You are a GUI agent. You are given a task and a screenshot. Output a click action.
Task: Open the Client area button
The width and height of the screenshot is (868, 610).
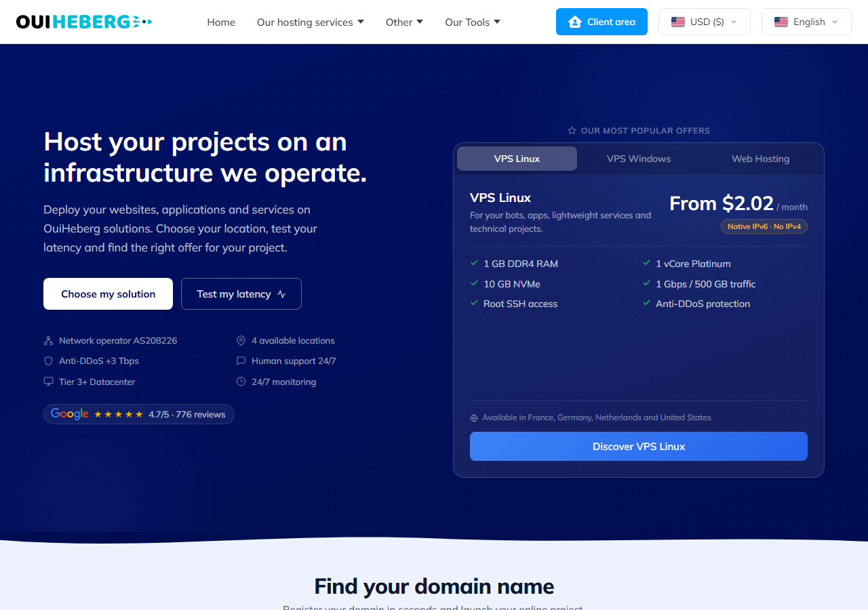pos(601,22)
